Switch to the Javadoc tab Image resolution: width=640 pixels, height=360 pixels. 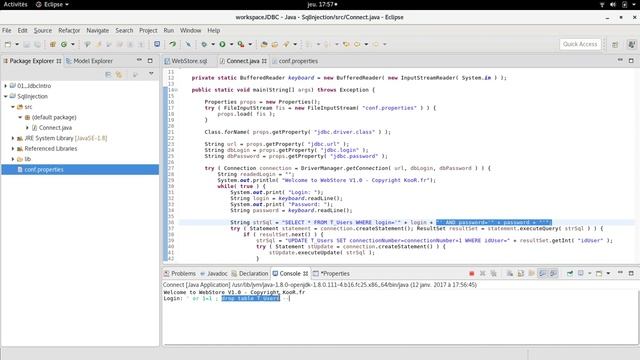pos(214,273)
